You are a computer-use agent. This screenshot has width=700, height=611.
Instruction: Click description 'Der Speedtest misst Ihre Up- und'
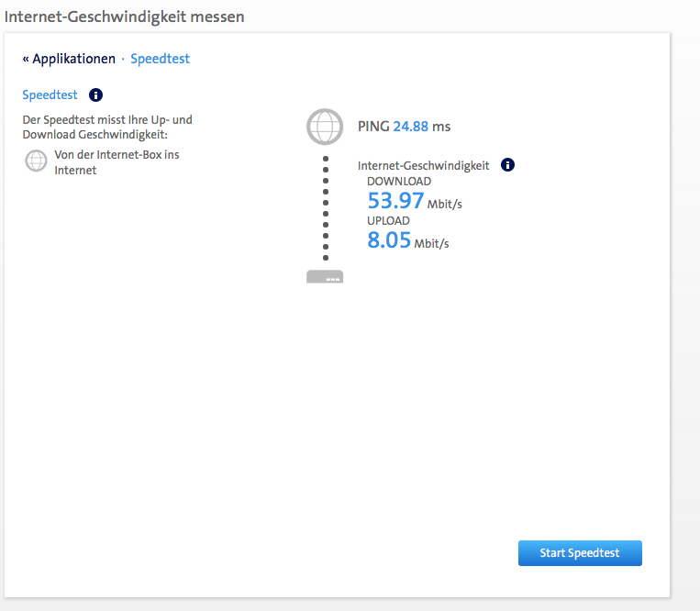107,119
